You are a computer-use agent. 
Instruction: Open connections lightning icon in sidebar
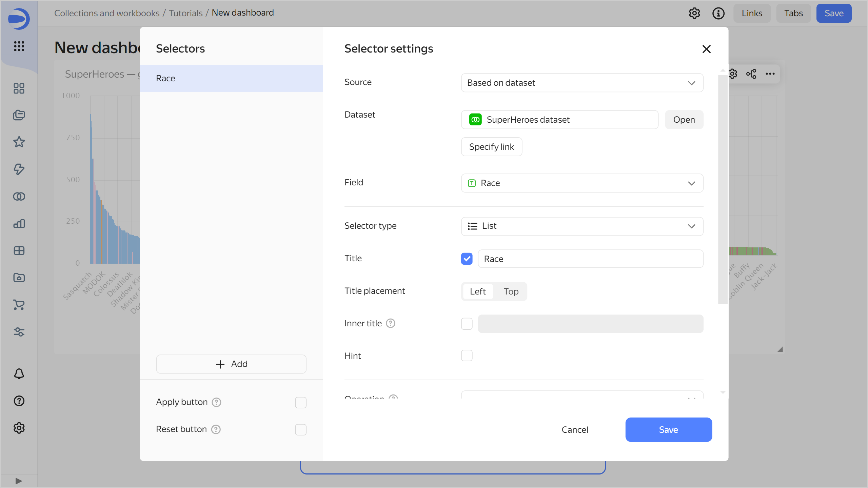pos(19,169)
